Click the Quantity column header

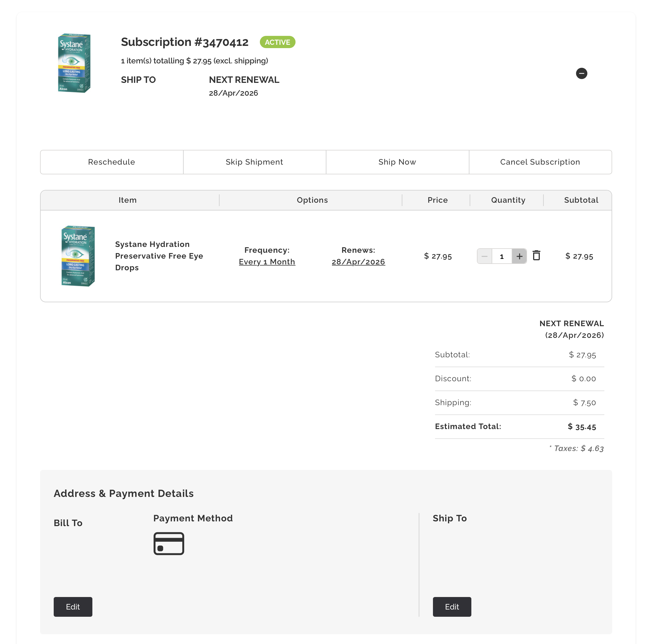pyautogui.click(x=508, y=200)
